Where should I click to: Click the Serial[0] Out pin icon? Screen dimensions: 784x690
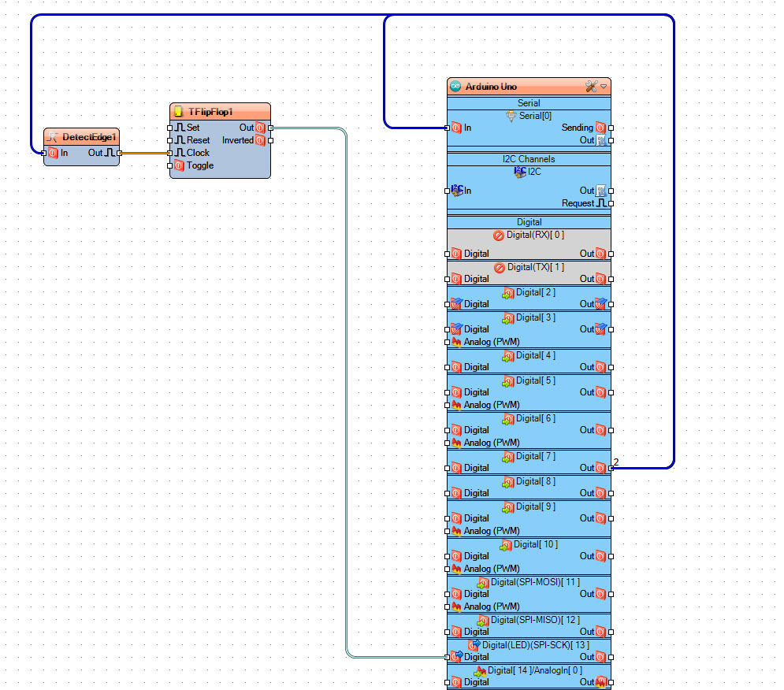[600, 140]
